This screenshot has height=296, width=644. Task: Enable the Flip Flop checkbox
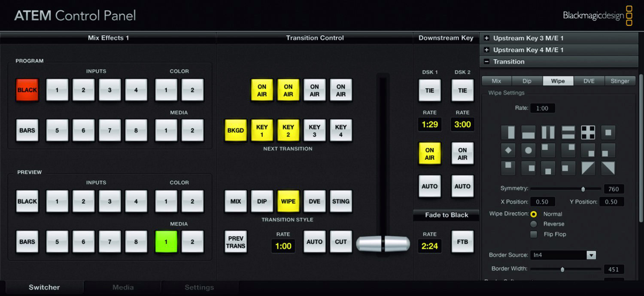[534, 234]
